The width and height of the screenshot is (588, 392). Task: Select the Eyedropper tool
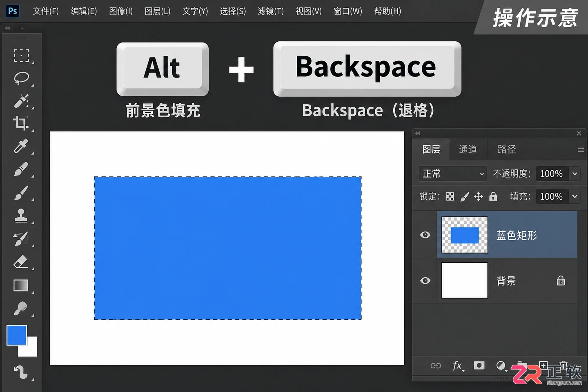pos(21,146)
